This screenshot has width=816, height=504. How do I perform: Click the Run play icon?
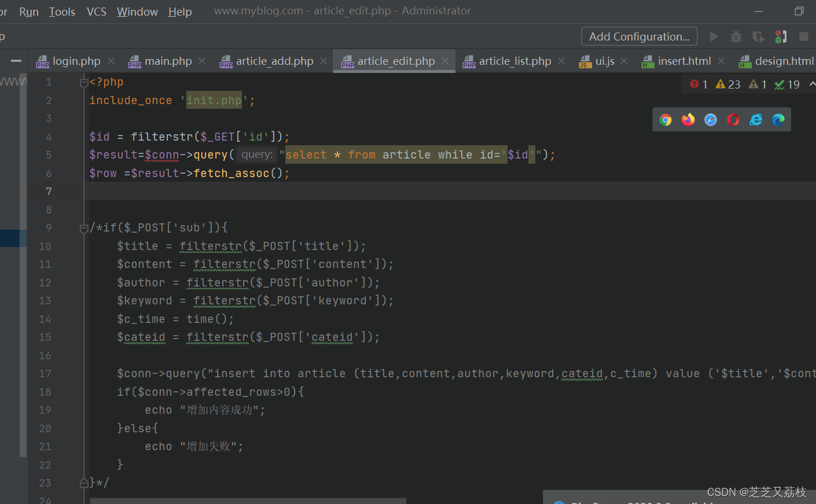[x=714, y=36]
